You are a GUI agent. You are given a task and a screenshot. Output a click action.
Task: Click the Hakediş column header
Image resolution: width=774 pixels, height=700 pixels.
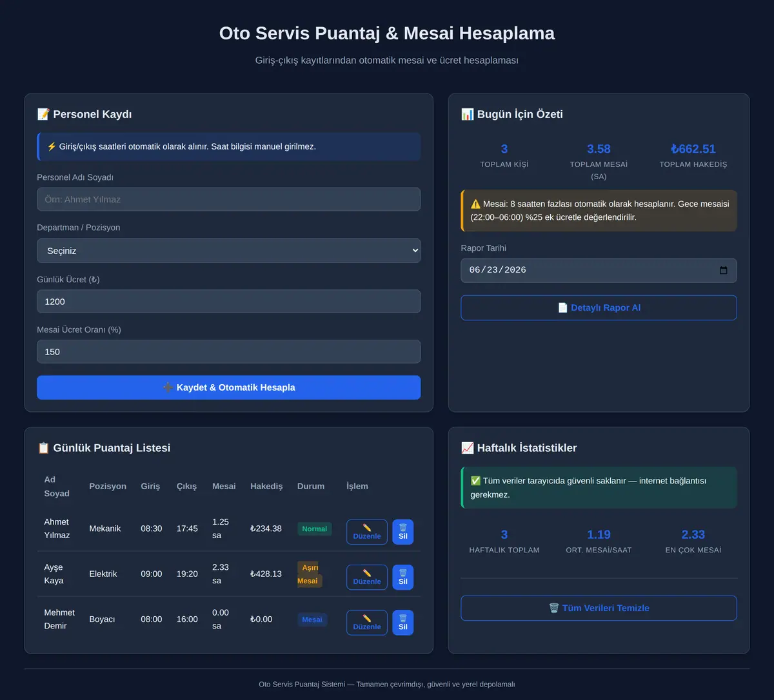(266, 486)
